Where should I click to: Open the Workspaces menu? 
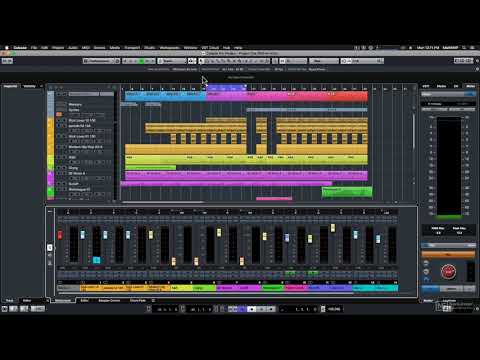(x=170, y=48)
